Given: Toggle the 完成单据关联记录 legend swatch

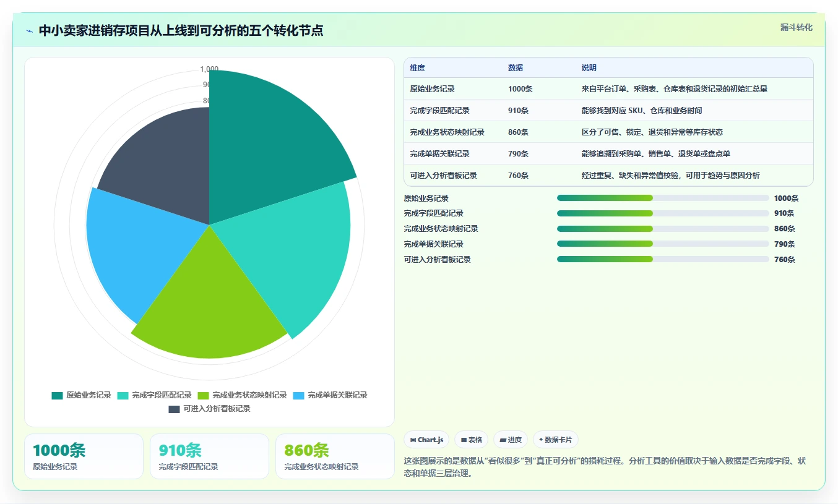Looking at the screenshot, I should pos(298,395).
